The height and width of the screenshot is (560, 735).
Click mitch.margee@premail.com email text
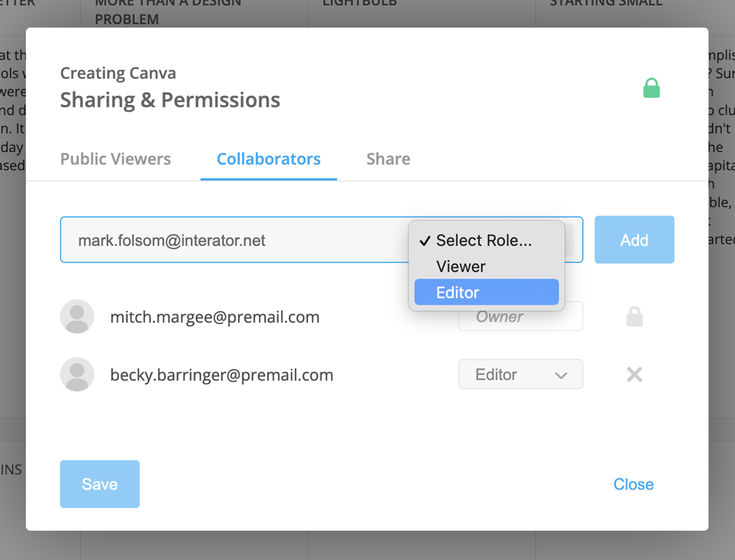(x=215, y=317)
